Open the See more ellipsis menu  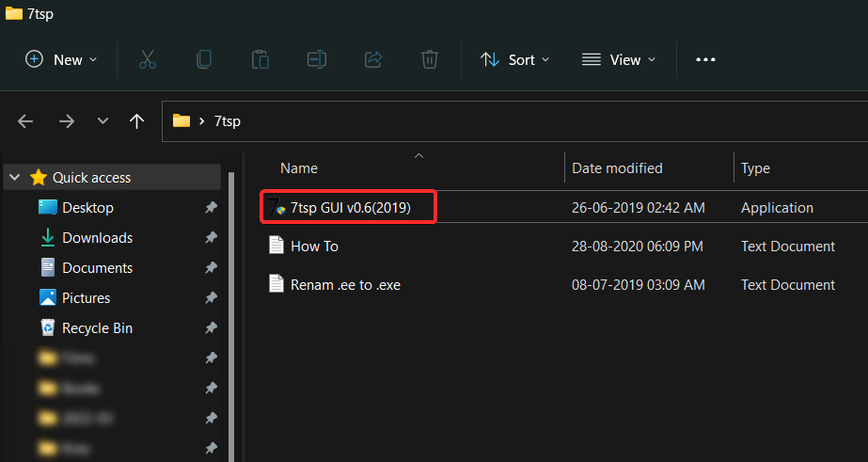pyautogui.click(x=705, y=59)
